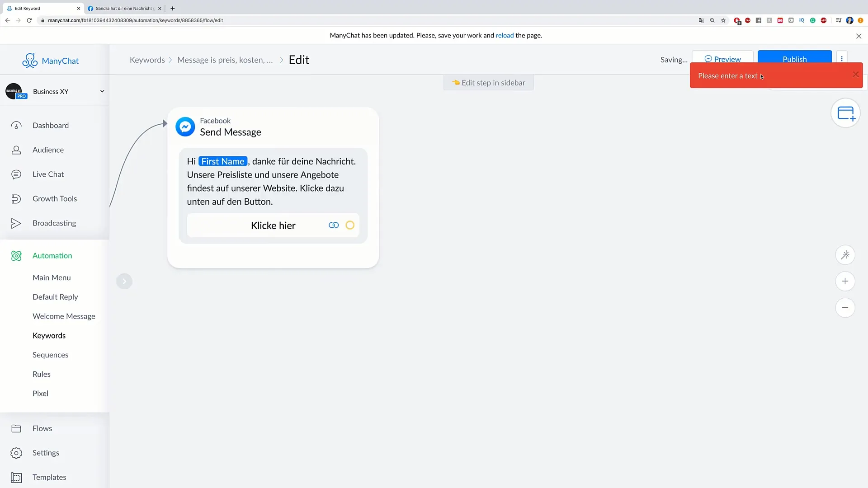Viewport: 868px width, 488px height.
Task: Select the Edit Keyword browser tab
Action: pos(42,8)
